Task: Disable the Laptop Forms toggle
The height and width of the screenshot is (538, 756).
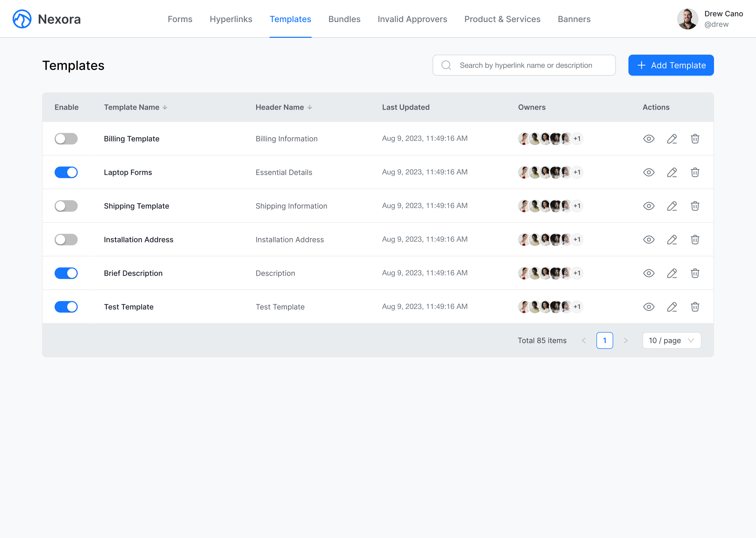Action: 66,172
